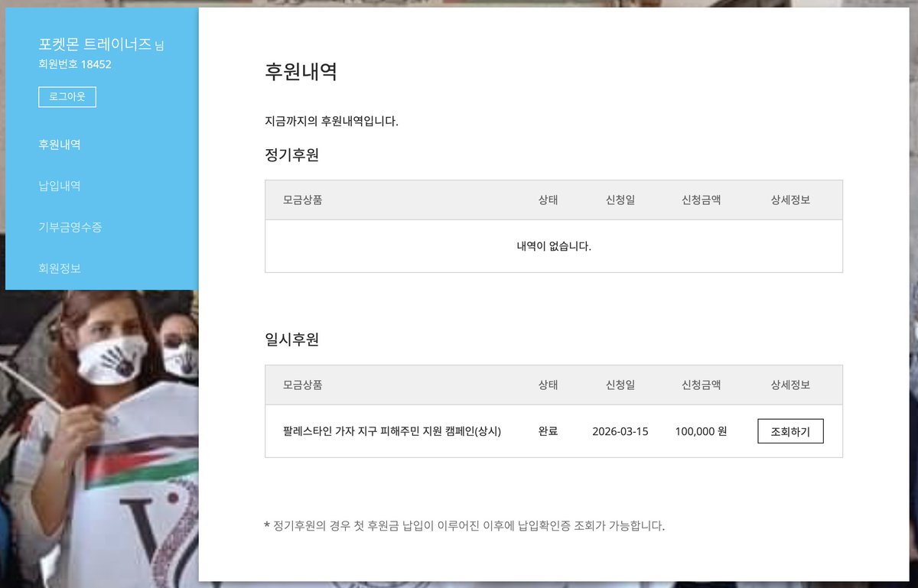Click the 일시후원 section title

pyautogui.click(x=289, y=339)
